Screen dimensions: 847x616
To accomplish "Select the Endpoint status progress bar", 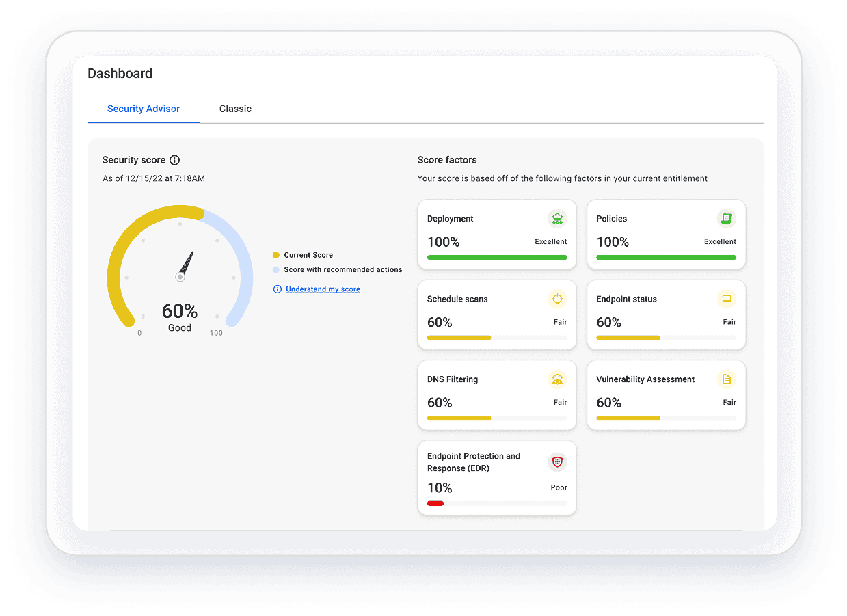I will coord(666,338).
